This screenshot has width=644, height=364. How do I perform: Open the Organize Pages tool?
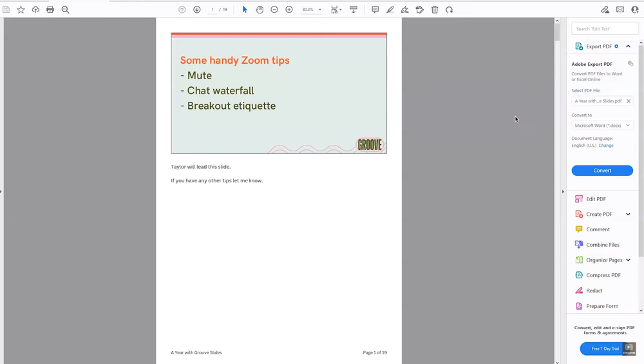click(604, 260)
